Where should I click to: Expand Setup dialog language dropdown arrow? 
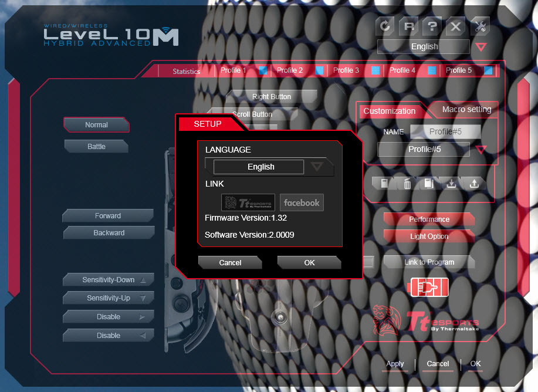[x=317, y=167]
